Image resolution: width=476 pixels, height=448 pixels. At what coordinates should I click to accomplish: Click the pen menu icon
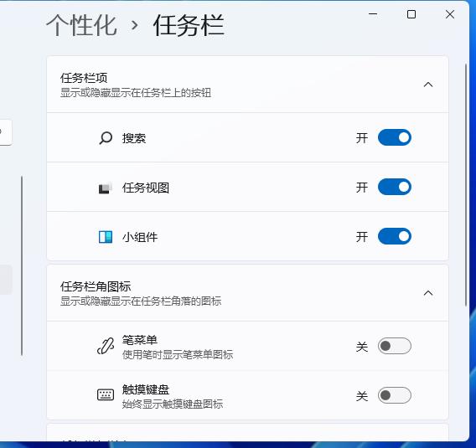106,346
